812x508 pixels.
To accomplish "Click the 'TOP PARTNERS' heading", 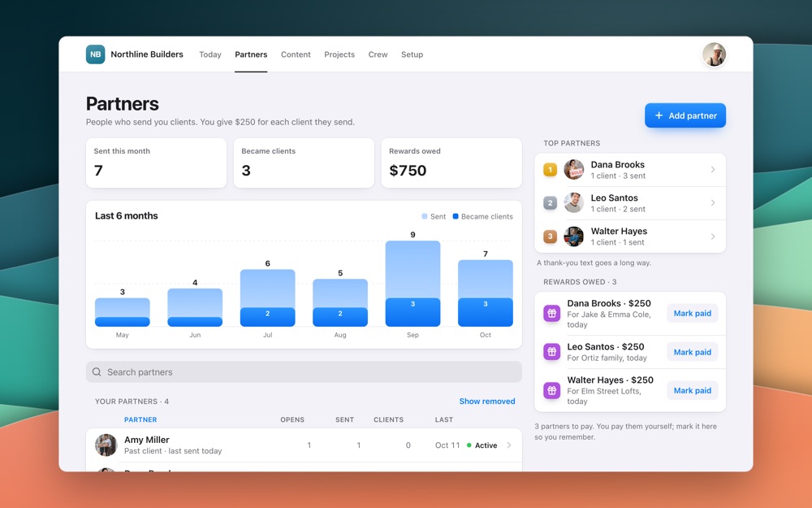I will point(572,143).
